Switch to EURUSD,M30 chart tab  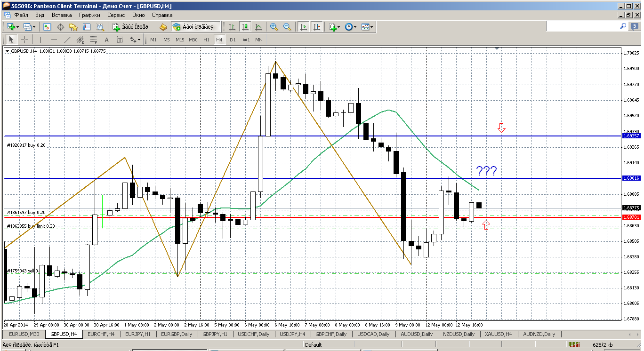coord(23,334)
